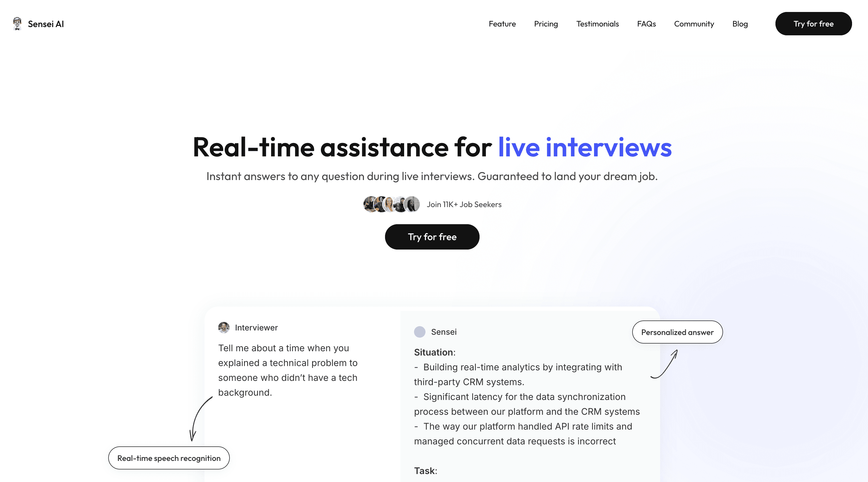This screenshot has height=482, width=868.
Task: Click the Personalized answer toggle button
Action: (x=677, y=332)
